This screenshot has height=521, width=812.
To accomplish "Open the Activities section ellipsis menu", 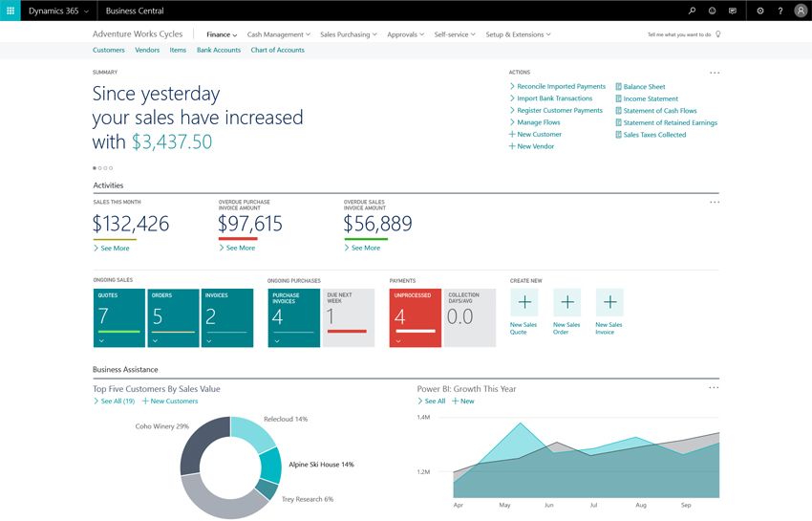I will coord(715,202).
